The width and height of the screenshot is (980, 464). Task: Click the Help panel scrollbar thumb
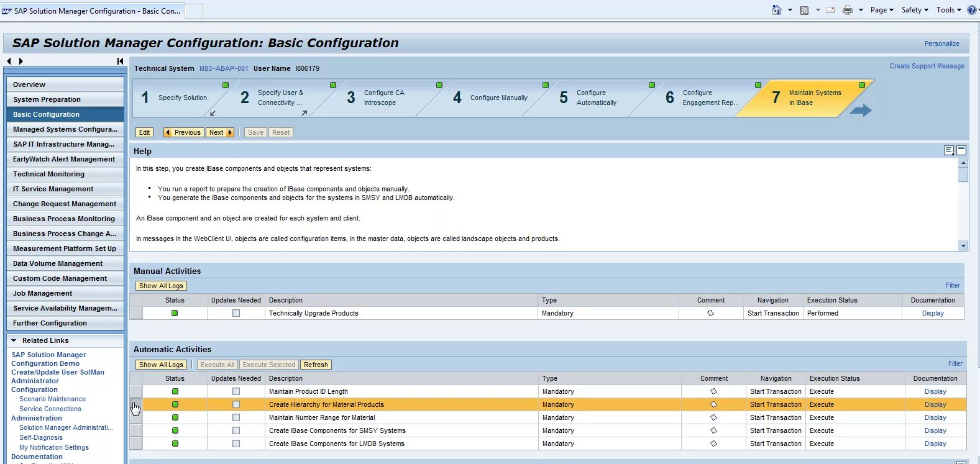[x=963, y=175]
